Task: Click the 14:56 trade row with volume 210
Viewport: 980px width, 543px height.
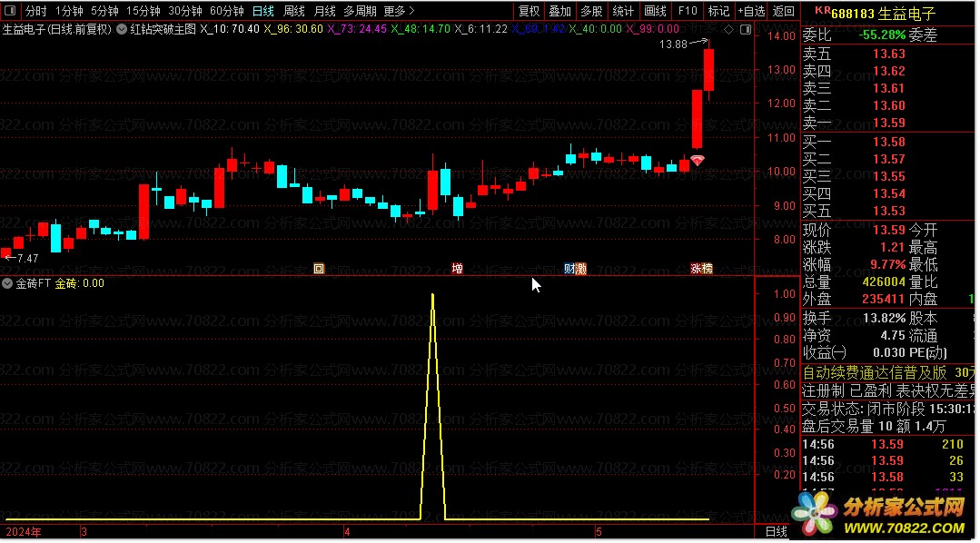Action: point(887,444)
